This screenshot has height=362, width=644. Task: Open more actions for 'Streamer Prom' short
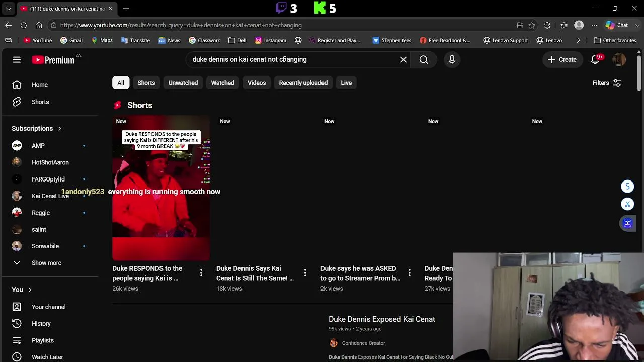(409, 273)
